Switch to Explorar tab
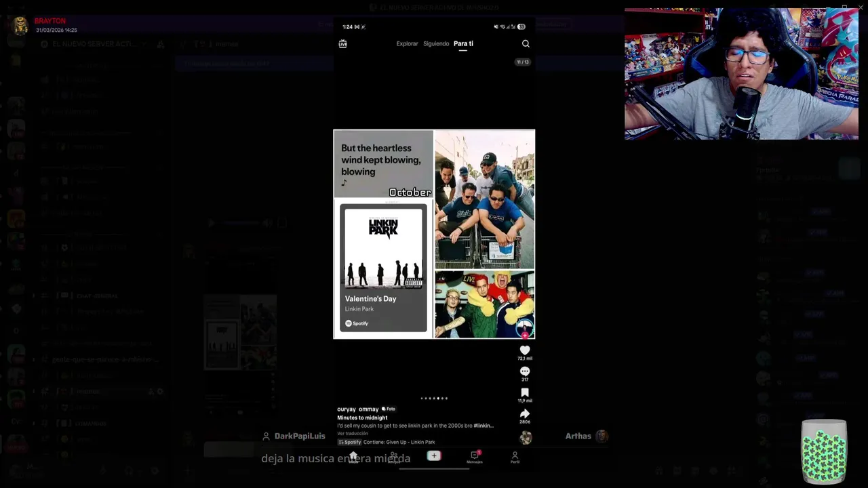Viewport: 868px width, 488px height. point(407,43)
